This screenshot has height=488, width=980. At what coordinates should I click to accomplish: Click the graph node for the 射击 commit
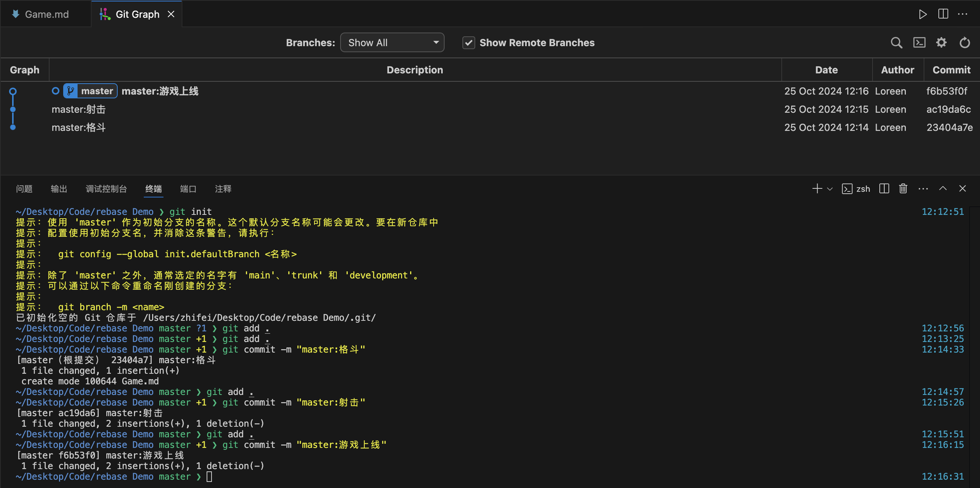(x=13, y=110)
